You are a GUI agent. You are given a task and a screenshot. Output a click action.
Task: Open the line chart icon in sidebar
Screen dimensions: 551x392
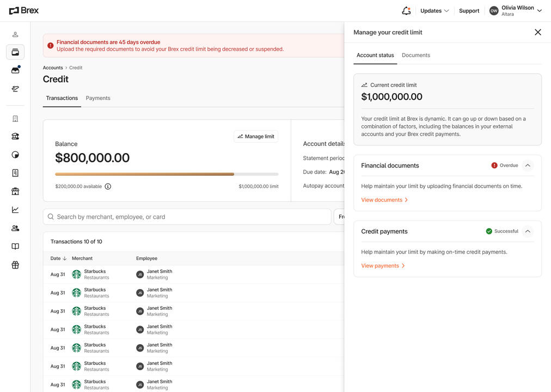[x=15, y=210]
